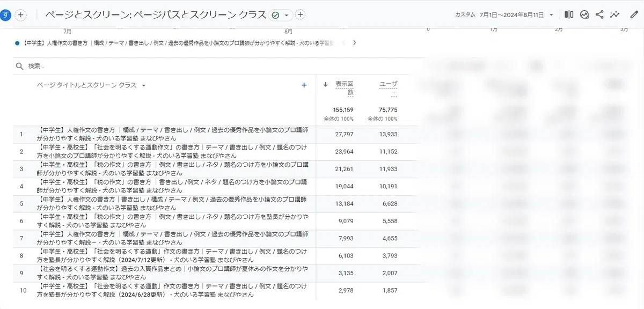
Task: Add a filter via the dashed plus circle
Action: pos(301,14)
